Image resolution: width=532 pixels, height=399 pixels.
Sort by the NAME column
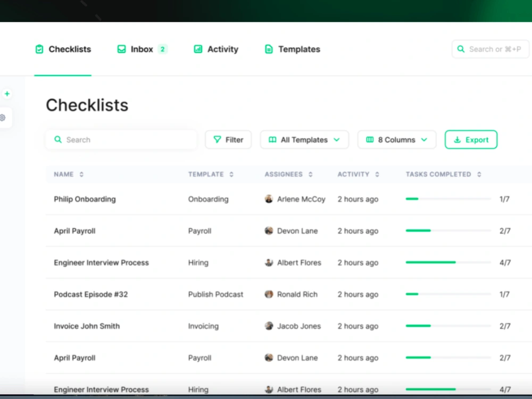click(x=69, y=174)
